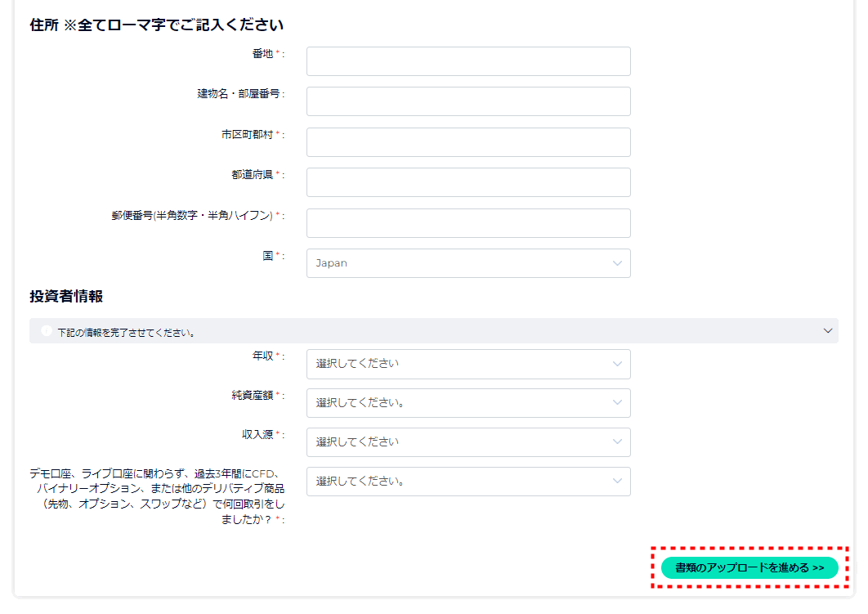Click the 都道府県 input field
This screenshot has height=614, width=868.
[468, 182]
